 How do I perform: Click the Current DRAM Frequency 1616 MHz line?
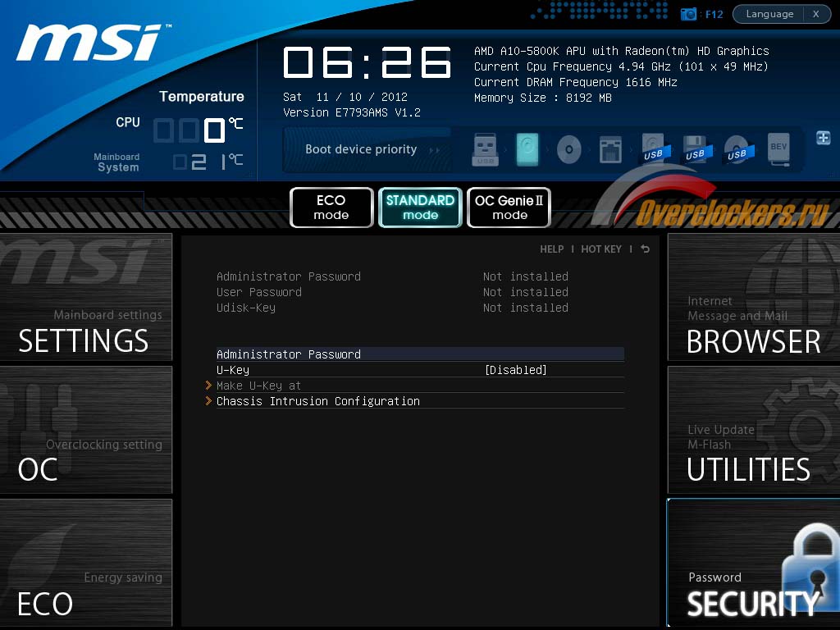575,82
